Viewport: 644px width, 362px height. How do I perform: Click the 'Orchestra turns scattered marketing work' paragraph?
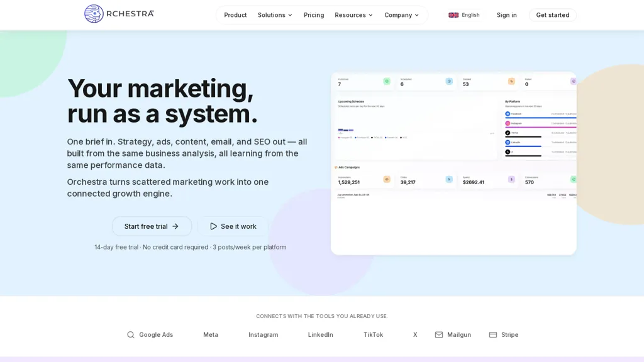click(167, 187)
